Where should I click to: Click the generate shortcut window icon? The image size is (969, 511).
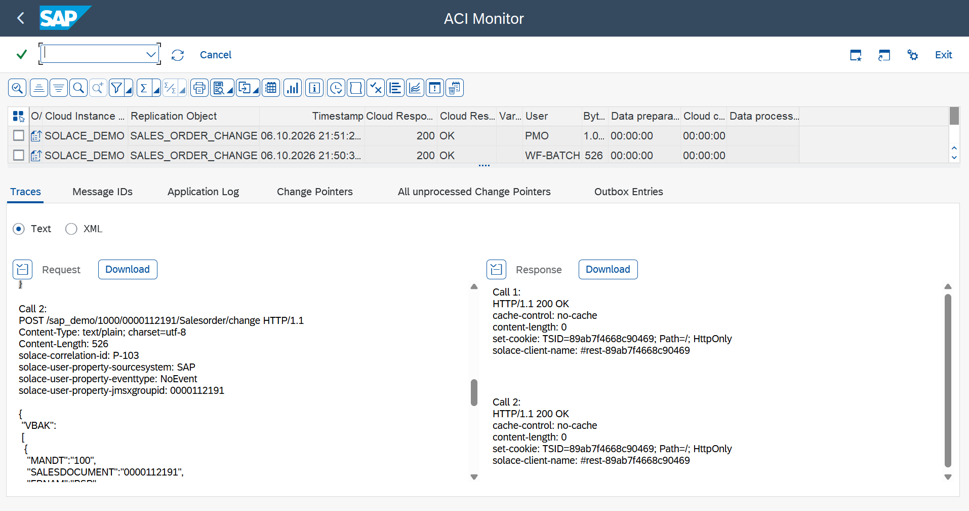(884, 55)
